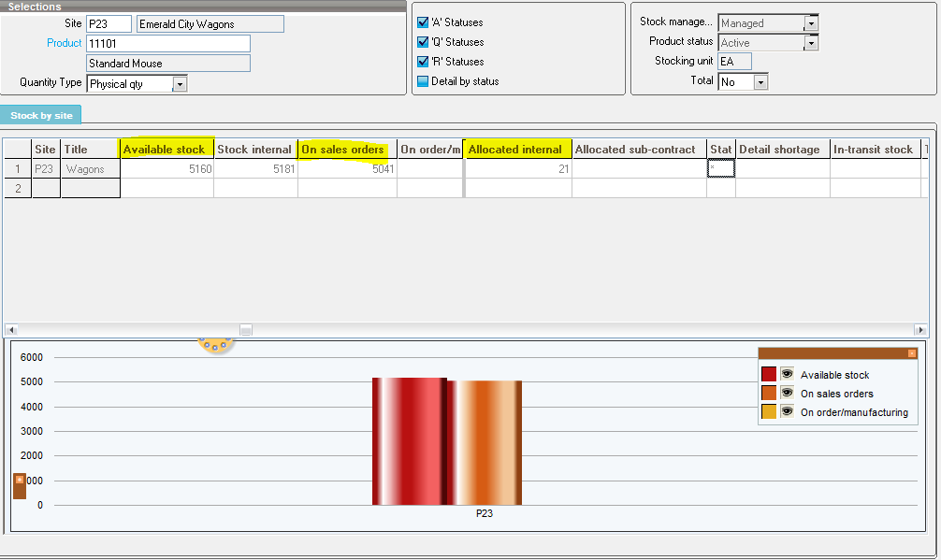Screen dimensions: 941x560
Task: Uncheck the 'Q' Statuses checkbox
Action: coord(423,42)
